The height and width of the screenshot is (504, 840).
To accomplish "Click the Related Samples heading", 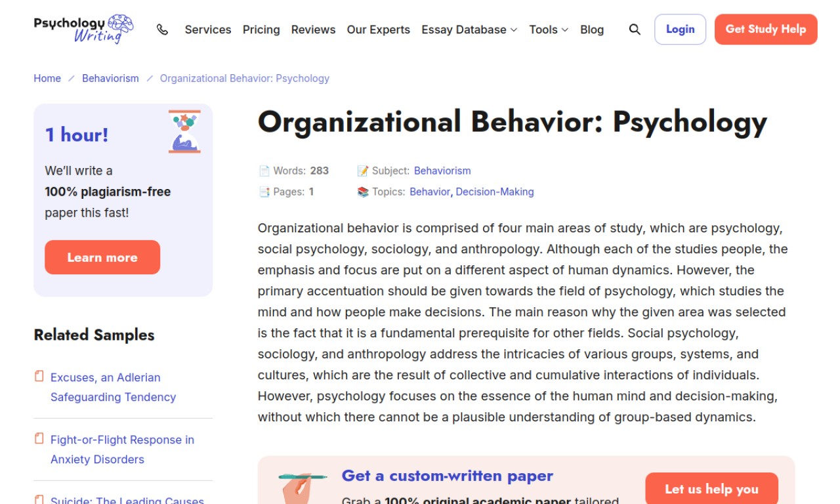I will [94, 335].
